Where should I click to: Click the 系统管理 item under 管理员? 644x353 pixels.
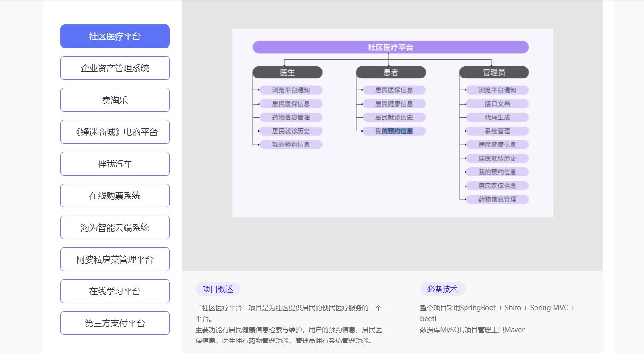tap(497, 131)
